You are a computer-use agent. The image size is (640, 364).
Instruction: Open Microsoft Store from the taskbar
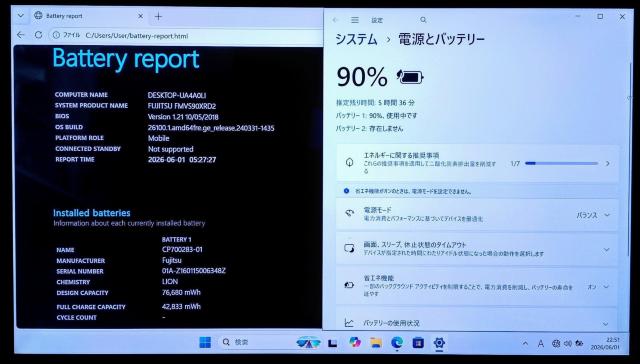coord(418,343)
